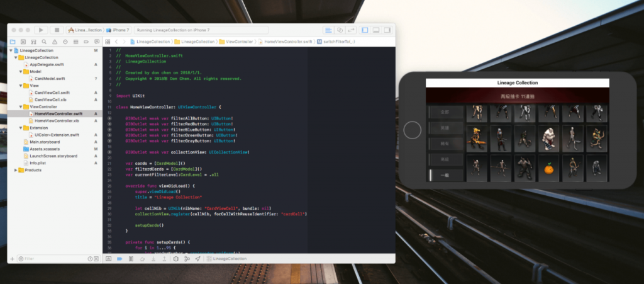The width and height of the screenshot is (644, 284).
Task: Open the scheme selector Linea...llection
Action: click(x=85, y=30)
